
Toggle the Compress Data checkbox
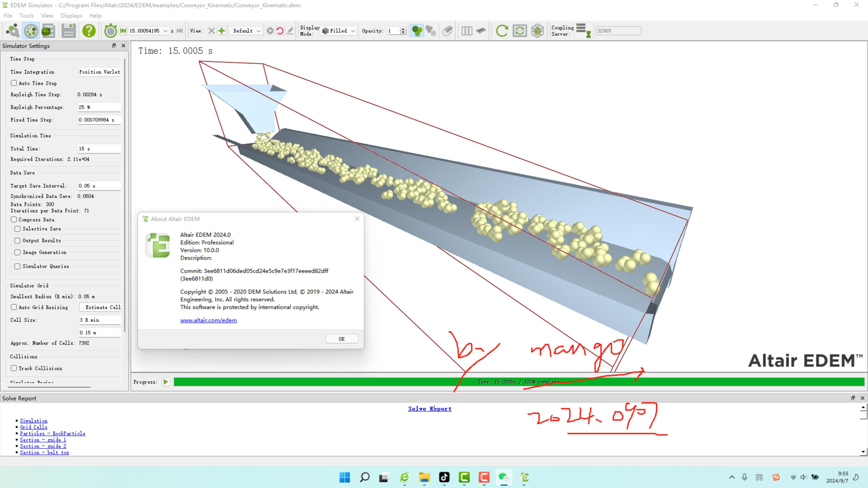pos(14,219)
